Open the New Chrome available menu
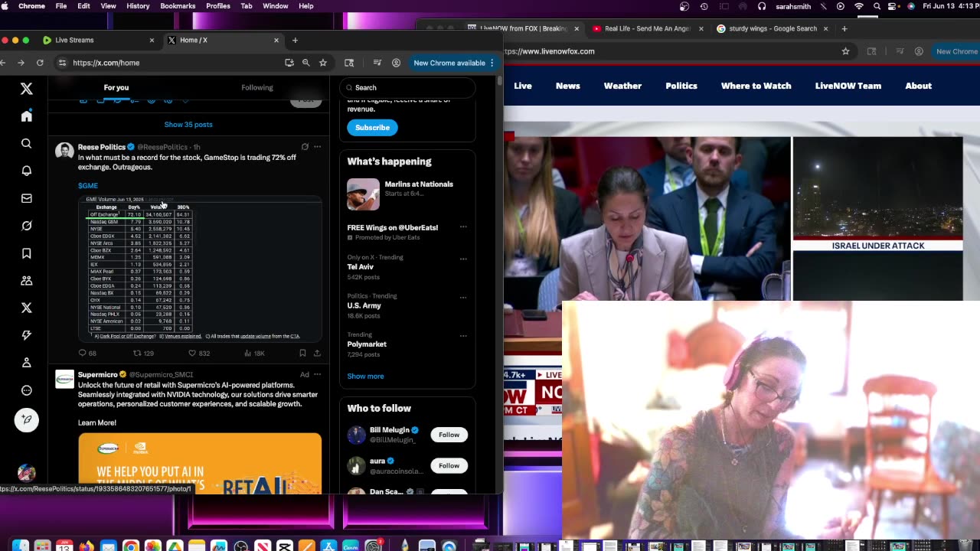The width and height of the screenshot is (980, 551). [454, 63]
